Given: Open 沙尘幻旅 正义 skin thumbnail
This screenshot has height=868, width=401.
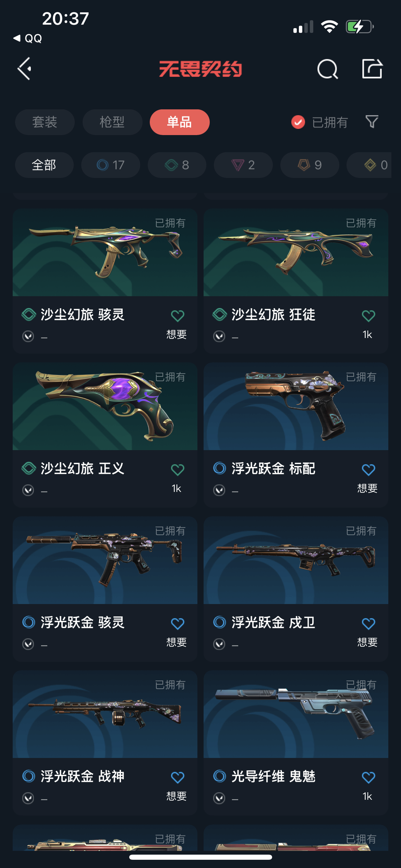Looking at the screenshot, I should pos(105,406).
